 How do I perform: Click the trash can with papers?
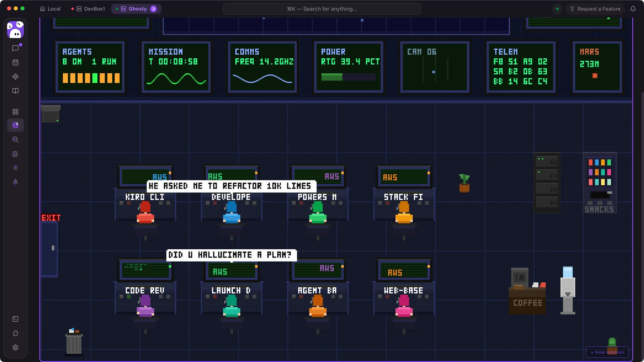coord(74,342)
